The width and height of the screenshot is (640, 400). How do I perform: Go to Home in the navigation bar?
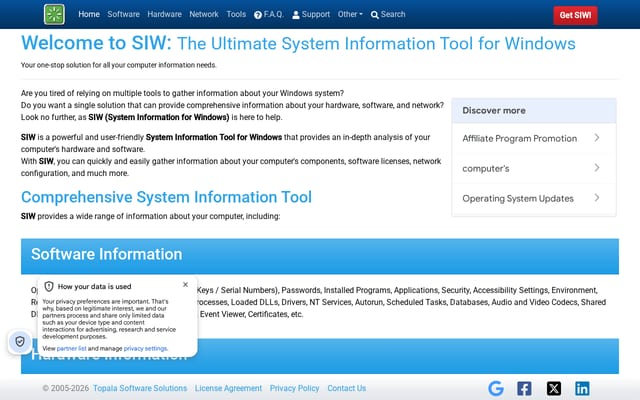89,14
